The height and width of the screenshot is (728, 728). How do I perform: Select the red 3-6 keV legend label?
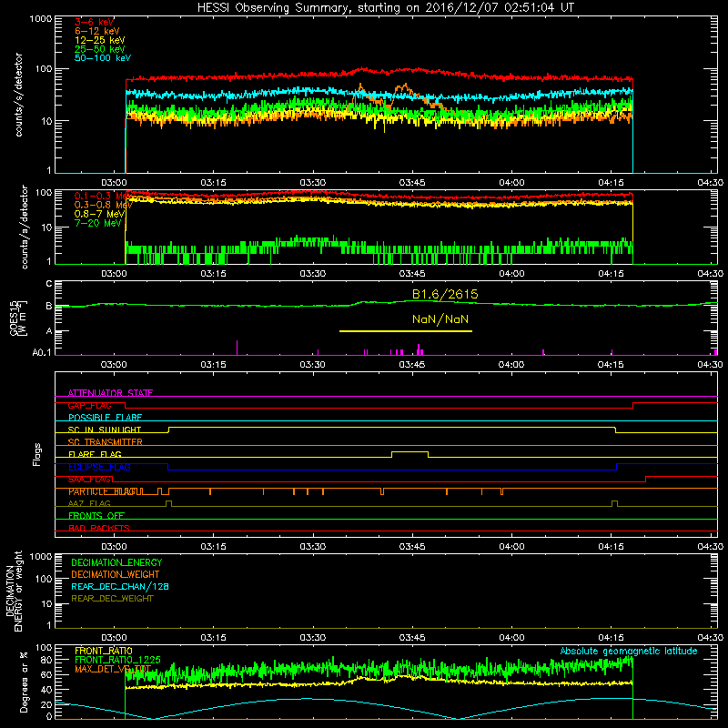(x=95, y=22)
